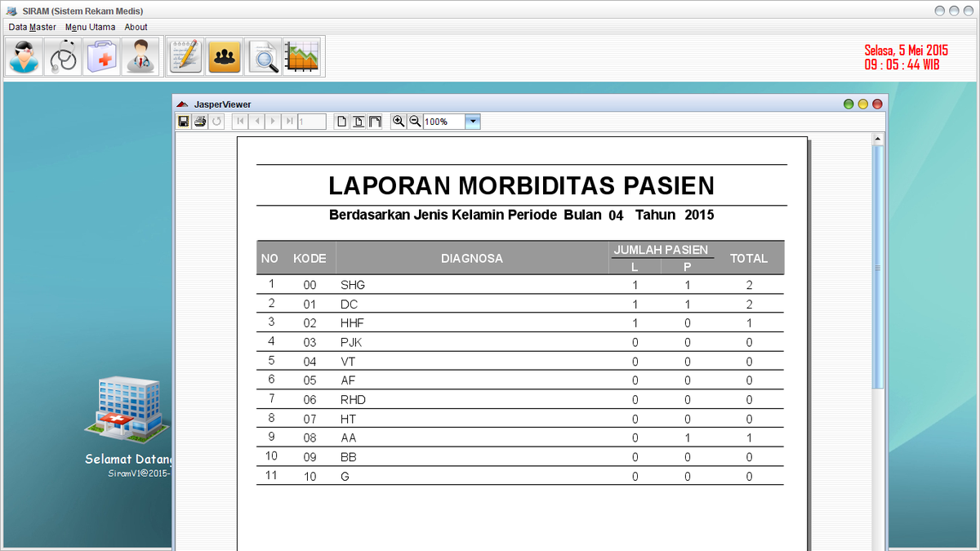
Task: Go to last page in JasperViewer
Action: [289, 122]
